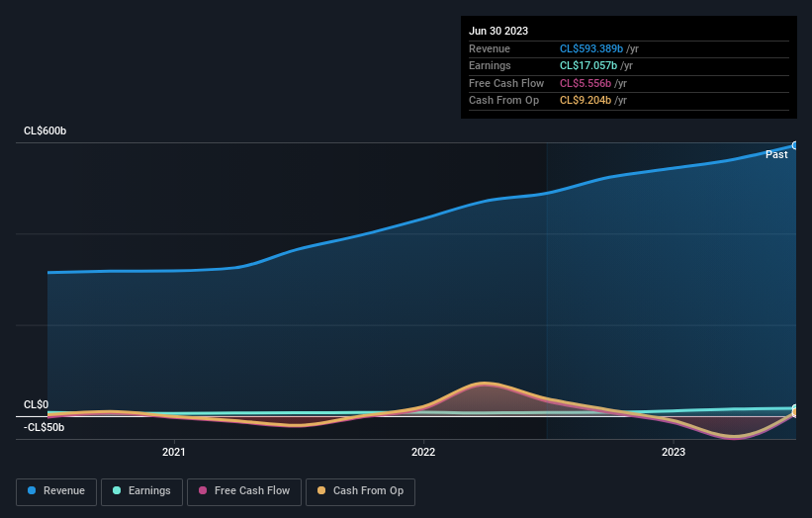Click the CL$600b y-axis label
Screen dimensions: 812x518
[x=45, y=130]
